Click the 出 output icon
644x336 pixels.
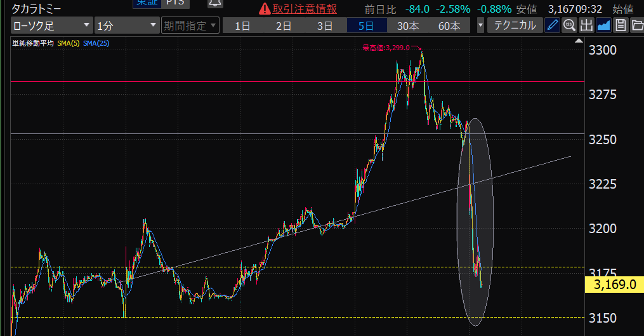click(x=586, y=26)
